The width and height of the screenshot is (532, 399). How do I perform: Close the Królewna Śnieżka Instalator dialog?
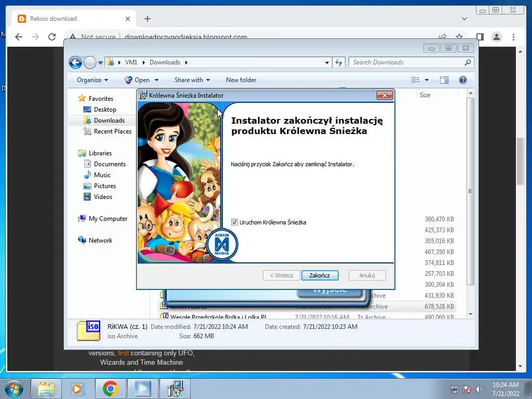(x=384, y=96)
